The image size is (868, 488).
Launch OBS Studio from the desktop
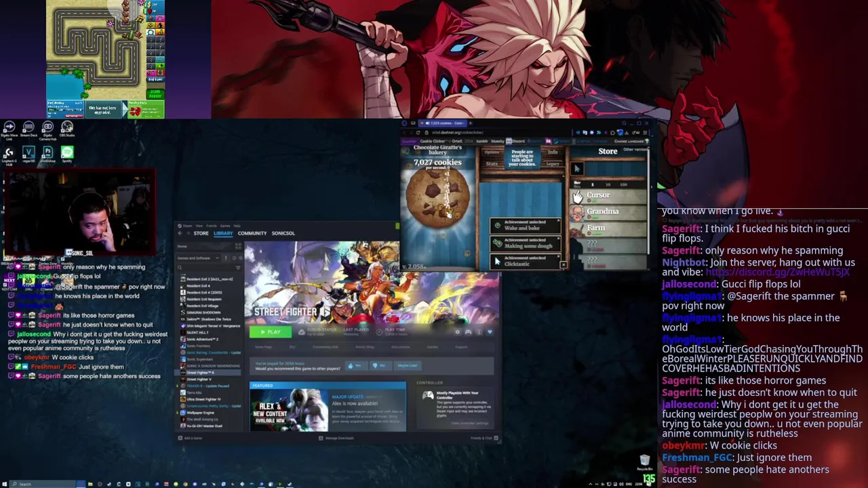66,129
